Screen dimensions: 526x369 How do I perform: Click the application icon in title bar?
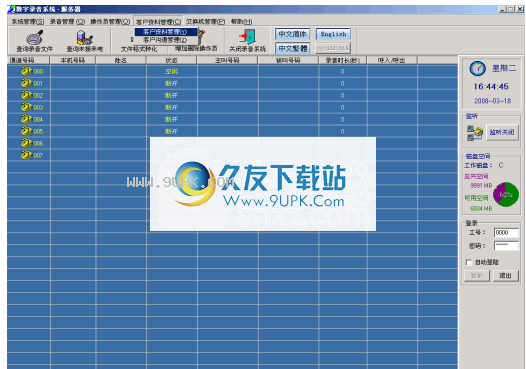[x=11, y=9]
